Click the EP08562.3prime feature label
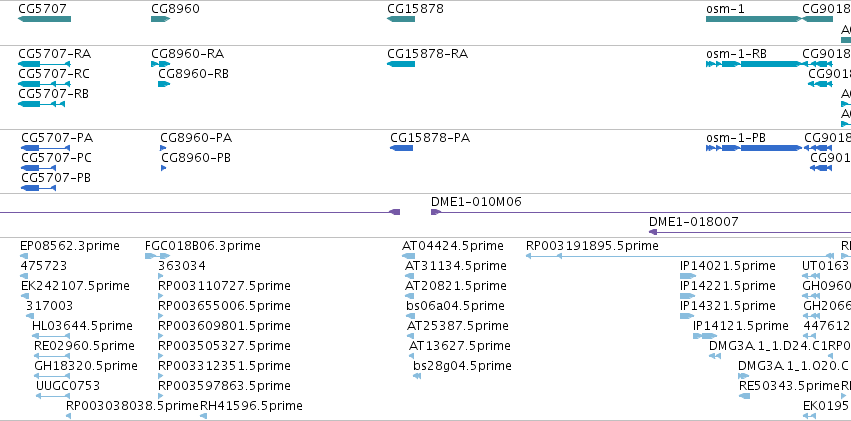 [70, 246]
